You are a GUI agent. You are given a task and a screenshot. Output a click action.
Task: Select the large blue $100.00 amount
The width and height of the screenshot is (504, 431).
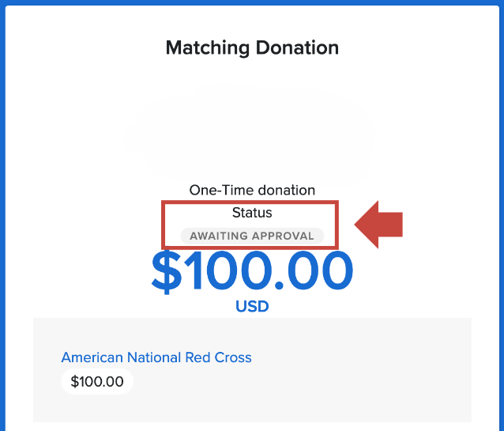(252, 271)
